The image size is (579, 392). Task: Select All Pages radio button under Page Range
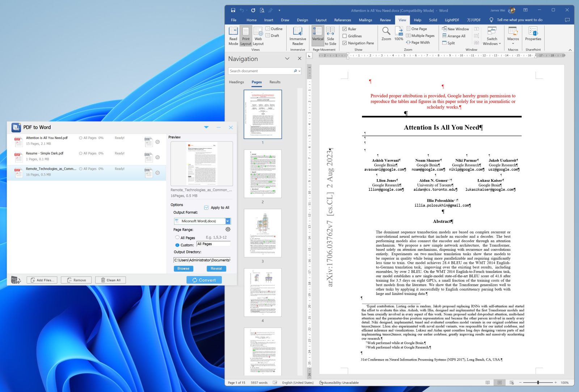pos(177,237)
